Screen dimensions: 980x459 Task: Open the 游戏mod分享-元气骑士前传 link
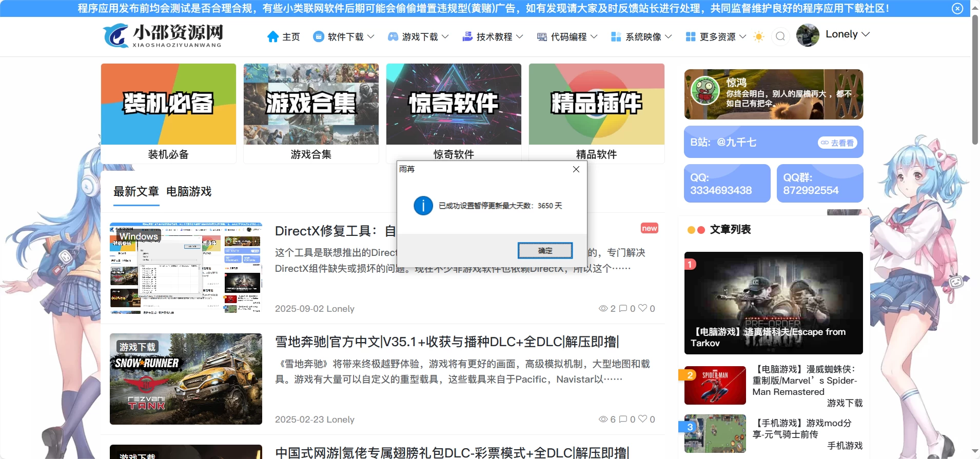click(x=802, y=429)
